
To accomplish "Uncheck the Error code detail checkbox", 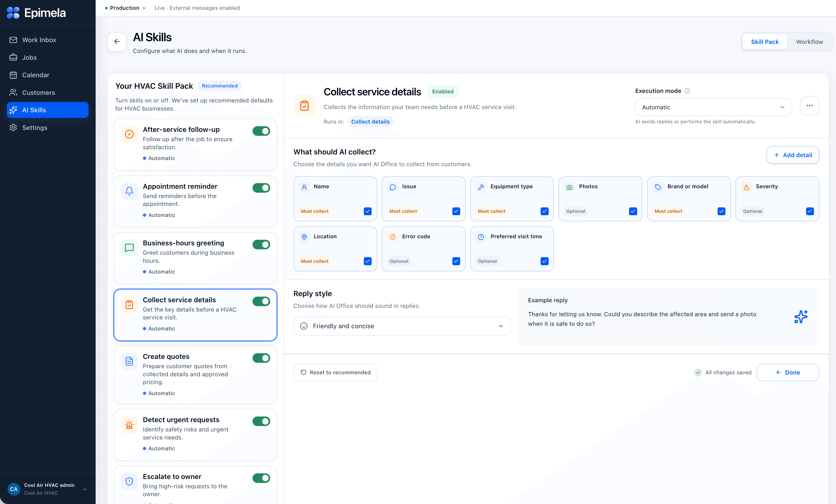I will pyautogui.click(x=456, y=261).
